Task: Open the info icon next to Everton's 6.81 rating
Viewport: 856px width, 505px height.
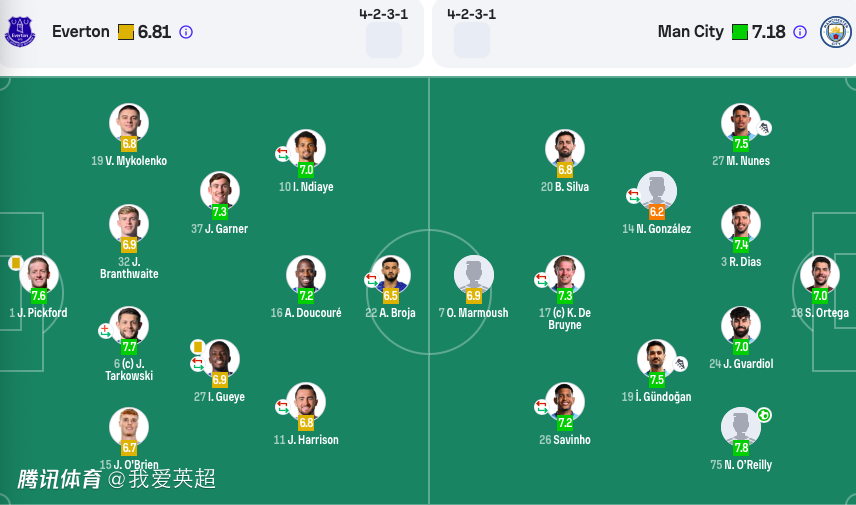Action: pyautogui.click(x=186, y=32)
